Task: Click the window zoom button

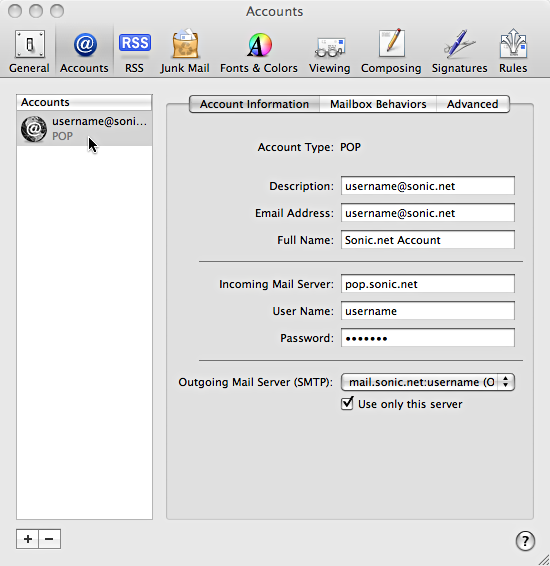Action: [x=57, y=11]
